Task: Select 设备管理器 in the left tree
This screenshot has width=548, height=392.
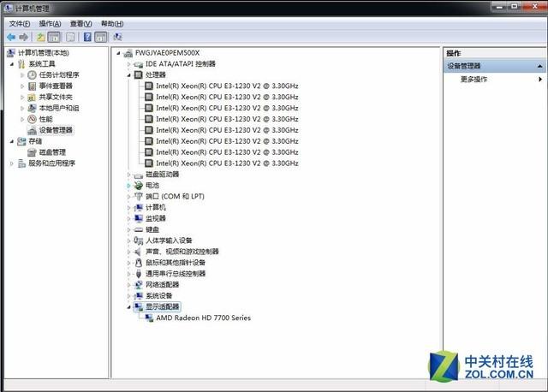Action: tap(56, 130)
